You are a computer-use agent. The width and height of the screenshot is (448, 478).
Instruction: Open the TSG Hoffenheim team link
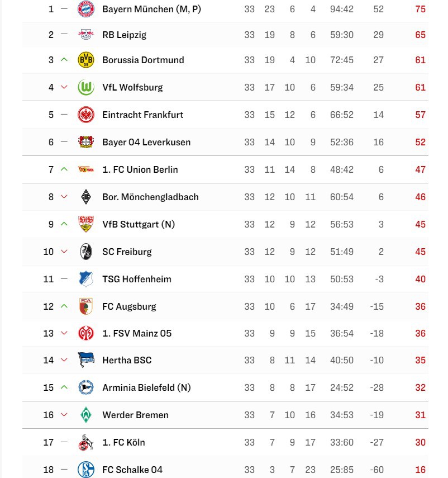(137, 279)
